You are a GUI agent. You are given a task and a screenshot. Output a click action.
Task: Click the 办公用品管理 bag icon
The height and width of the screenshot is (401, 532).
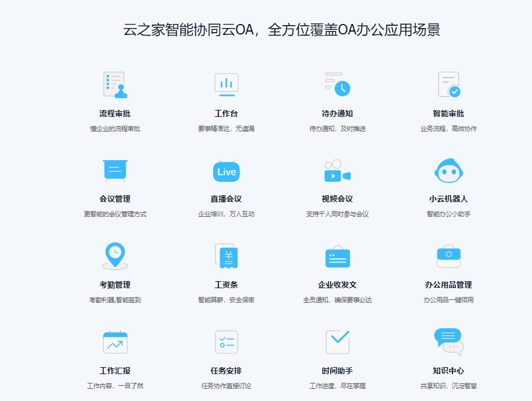[x=448, y=256]
